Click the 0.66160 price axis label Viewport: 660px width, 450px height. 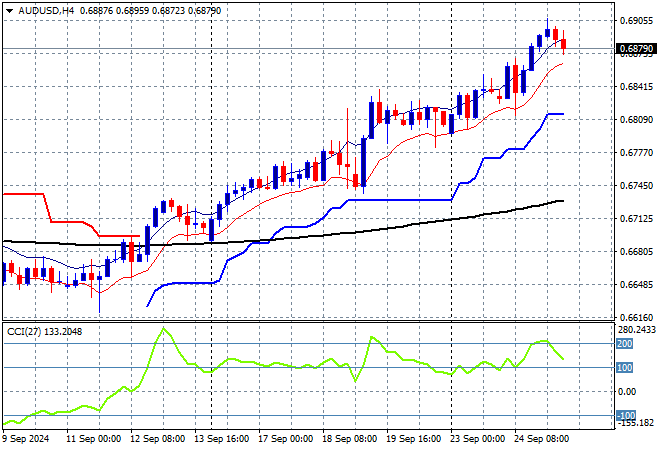[x=636, y=317]
